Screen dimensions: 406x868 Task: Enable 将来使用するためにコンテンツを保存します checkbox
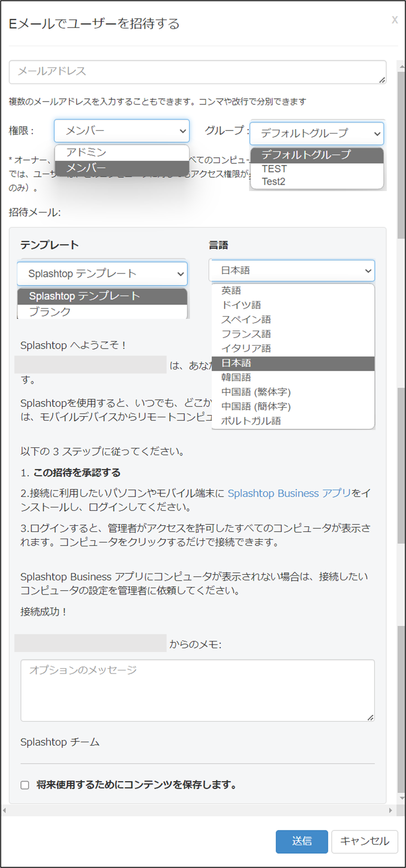pos(25,785)
